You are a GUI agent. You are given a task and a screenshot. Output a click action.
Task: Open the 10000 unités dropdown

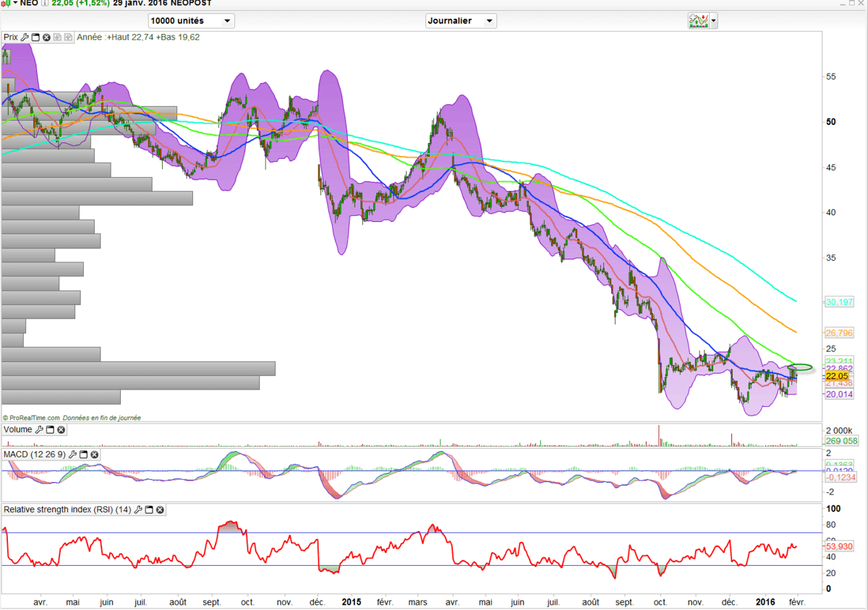coord(191,21)
